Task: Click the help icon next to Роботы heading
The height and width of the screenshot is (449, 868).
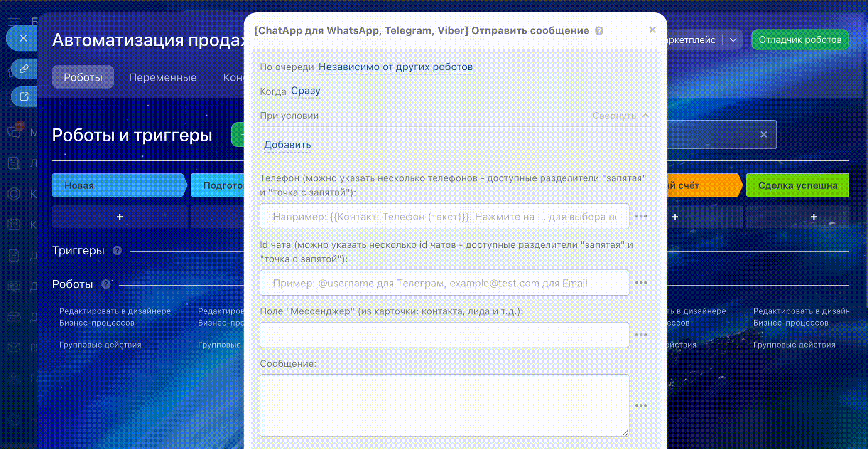Action: [106, 284]
